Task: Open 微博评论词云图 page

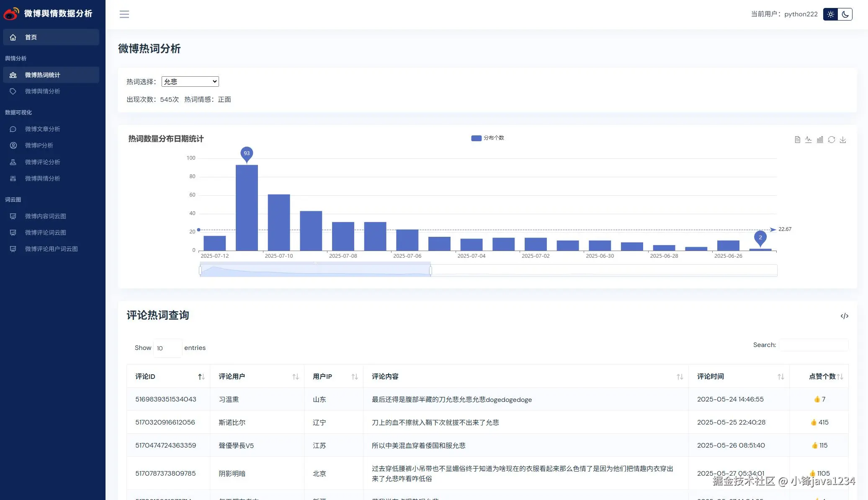Action: [x=45, y=233]
